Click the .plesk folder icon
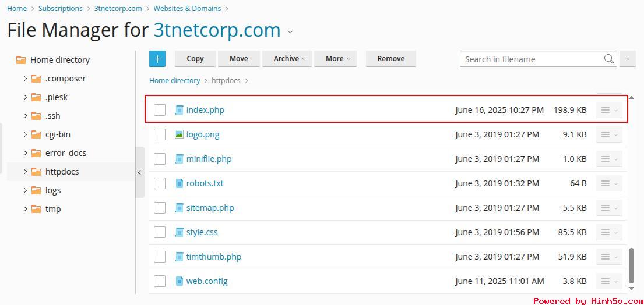Viewport: 644px width, 305px height. [x=36, y=97]
